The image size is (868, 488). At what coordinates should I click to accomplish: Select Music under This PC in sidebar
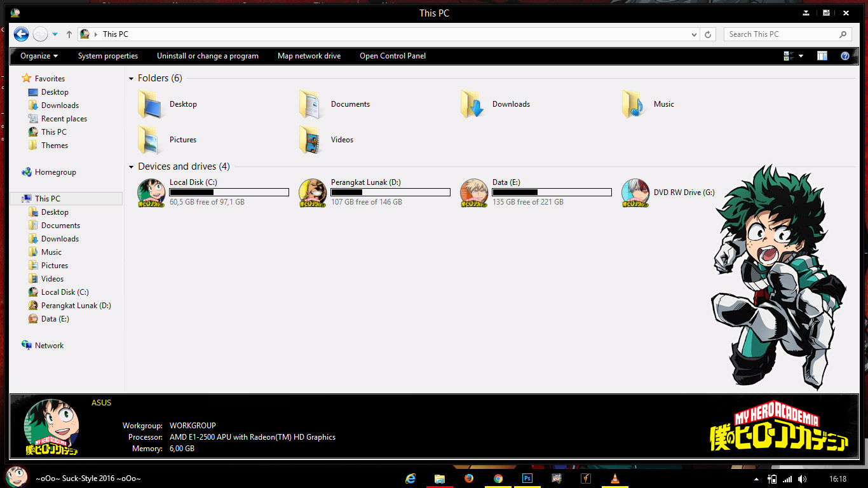[x=51, y=252]
